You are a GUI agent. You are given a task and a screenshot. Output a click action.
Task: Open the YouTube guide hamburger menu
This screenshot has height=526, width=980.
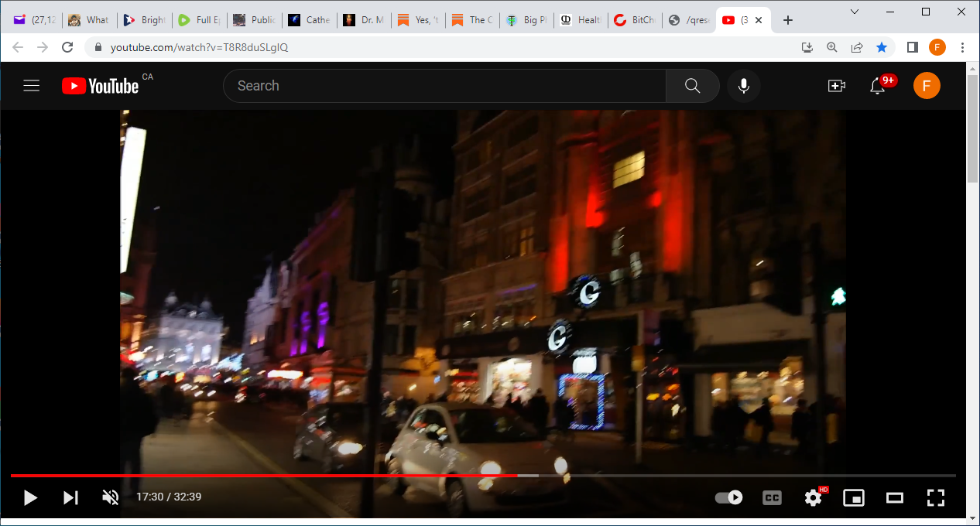[31, 86]
